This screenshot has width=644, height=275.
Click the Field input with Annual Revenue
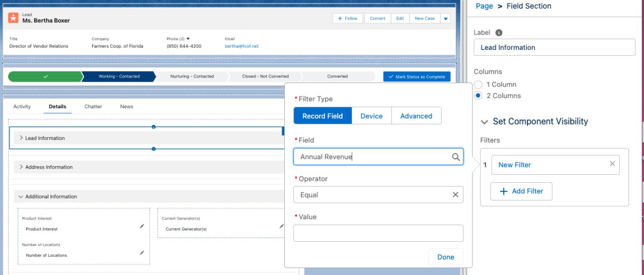378,157
